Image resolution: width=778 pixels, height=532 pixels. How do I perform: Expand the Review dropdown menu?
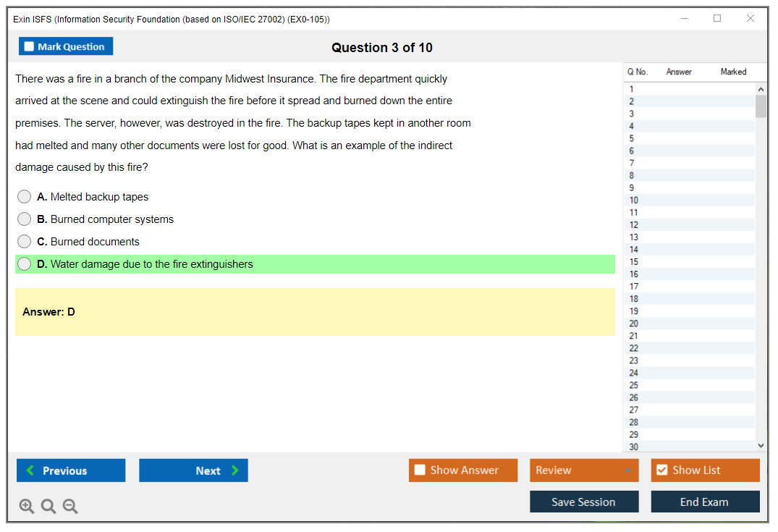(627, 470)
